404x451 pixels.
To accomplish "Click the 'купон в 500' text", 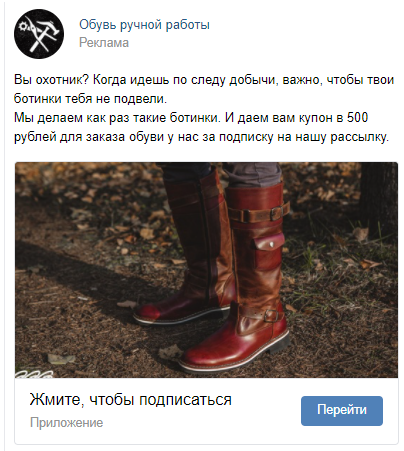I will [x=333, y=118].
